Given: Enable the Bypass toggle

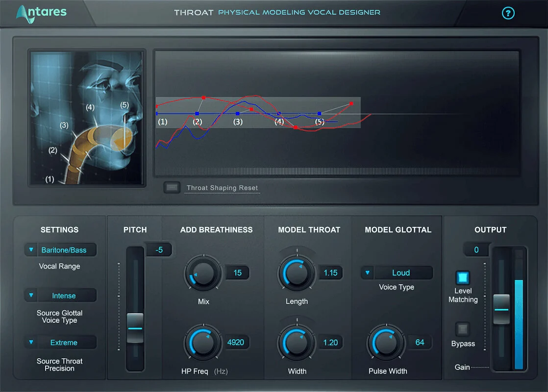Looking at the screenshot, I should (x=462, y=329).
